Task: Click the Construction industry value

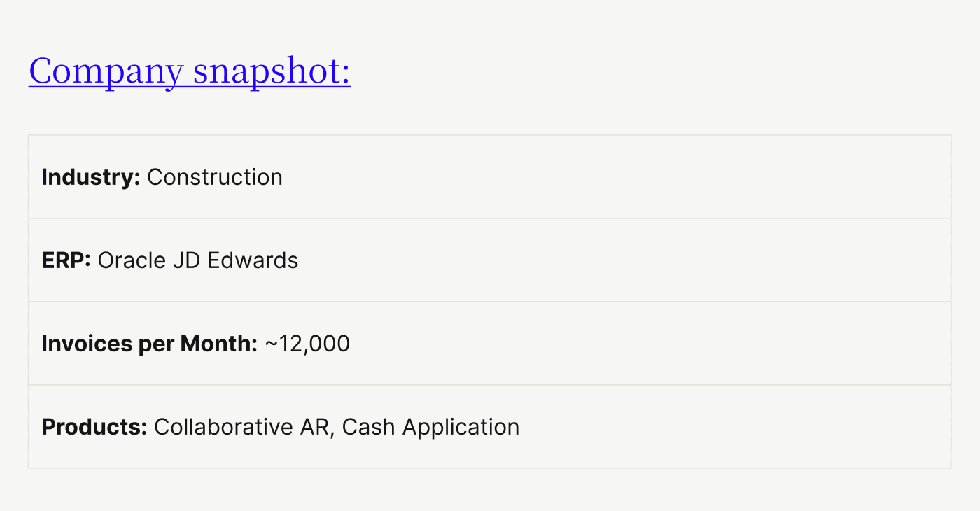Action: (215, 177)
